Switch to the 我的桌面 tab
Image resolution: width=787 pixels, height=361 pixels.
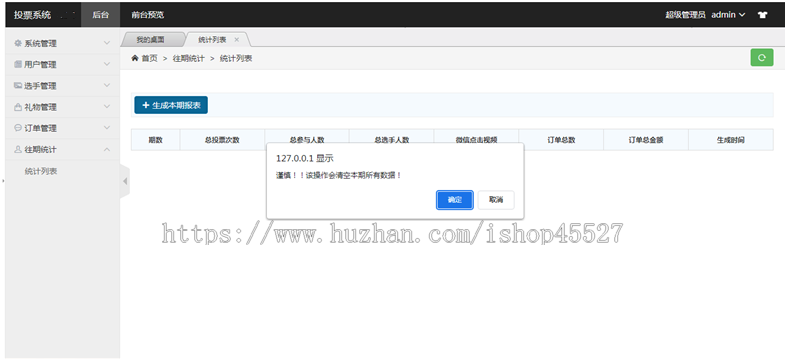coord(151,40)
